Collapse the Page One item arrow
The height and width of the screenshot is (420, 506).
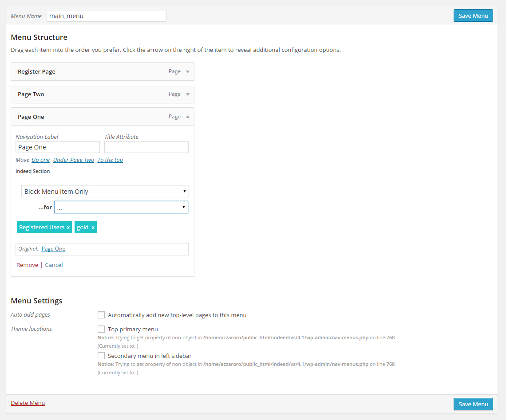coord(188,117)
